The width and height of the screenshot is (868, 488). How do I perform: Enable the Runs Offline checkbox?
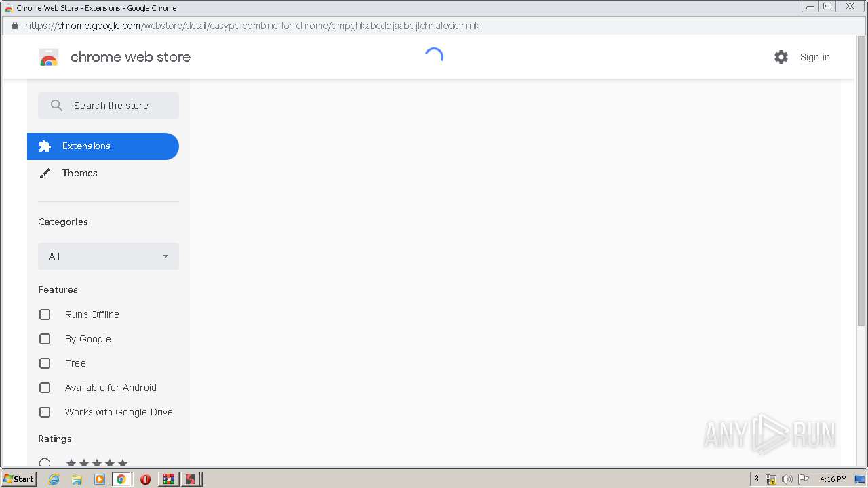coord(45,314)
